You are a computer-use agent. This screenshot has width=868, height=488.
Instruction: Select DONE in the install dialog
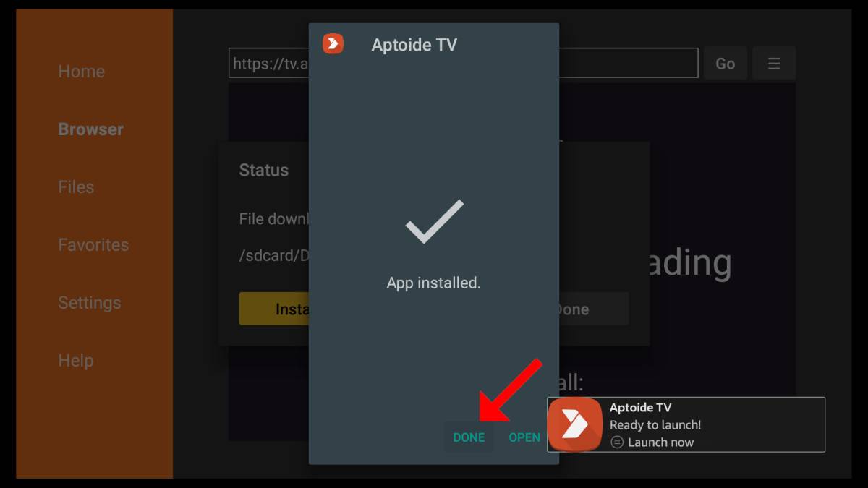pyautogui.click(x=469, y=437)
